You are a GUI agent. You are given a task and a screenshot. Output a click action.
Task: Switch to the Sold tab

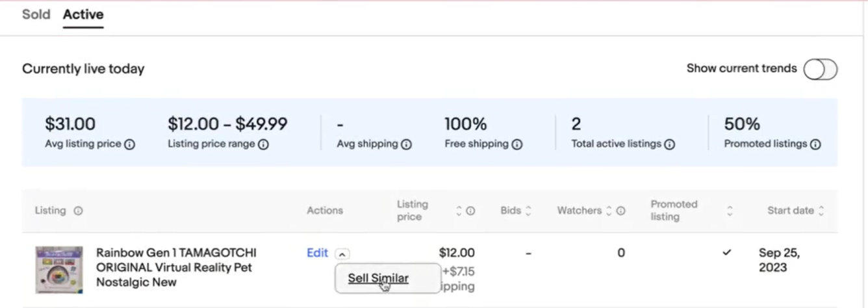click(x=36, y=14)
